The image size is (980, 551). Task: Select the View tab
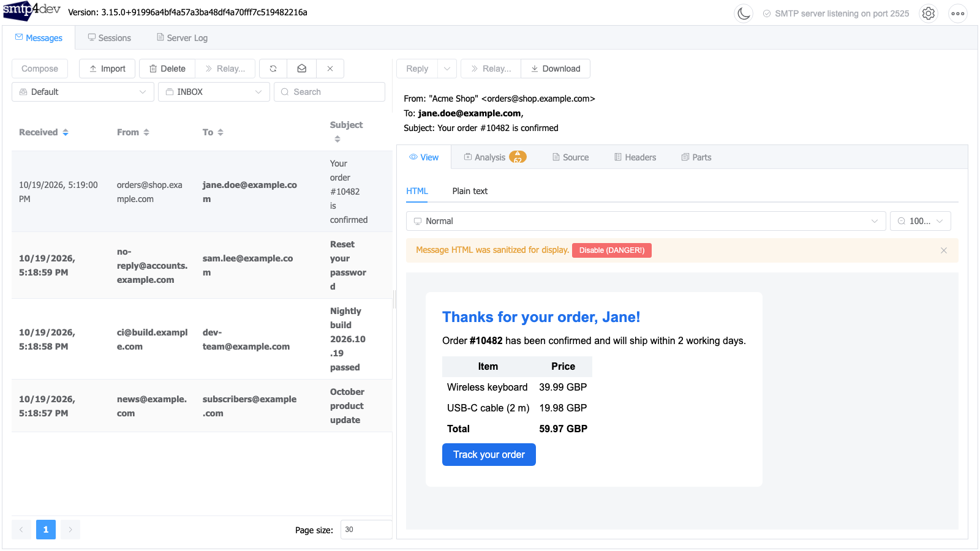[x=424, y=157]
